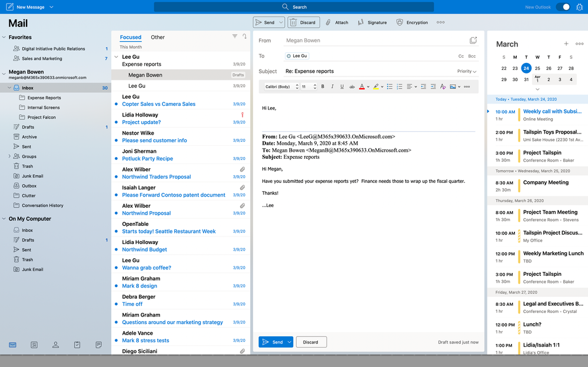
Task: Open the more options ellipsis in compose toolbar
Action: click(441, 22)
